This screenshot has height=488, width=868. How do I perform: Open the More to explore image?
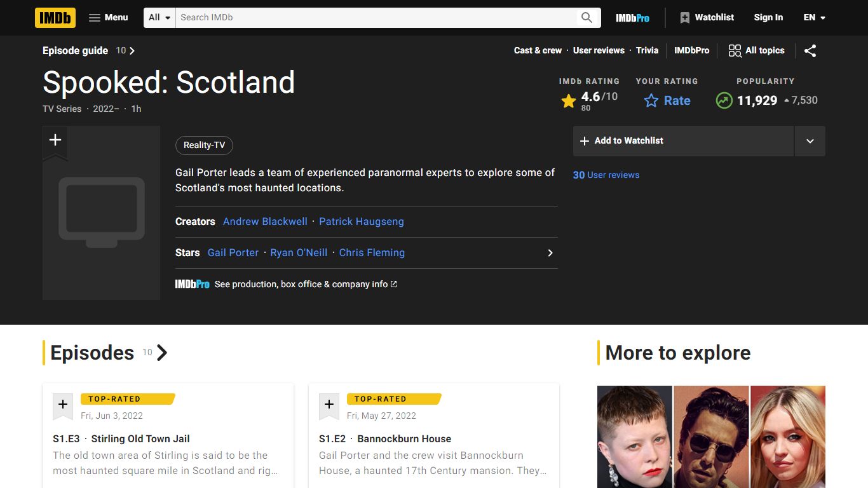(x=711, y=437)
